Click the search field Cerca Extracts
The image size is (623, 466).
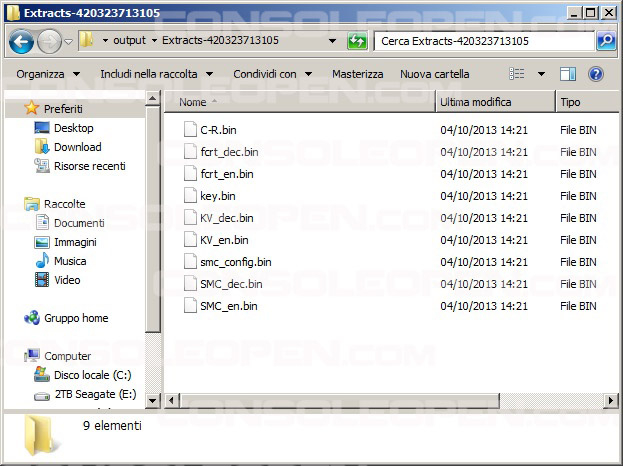485,42
